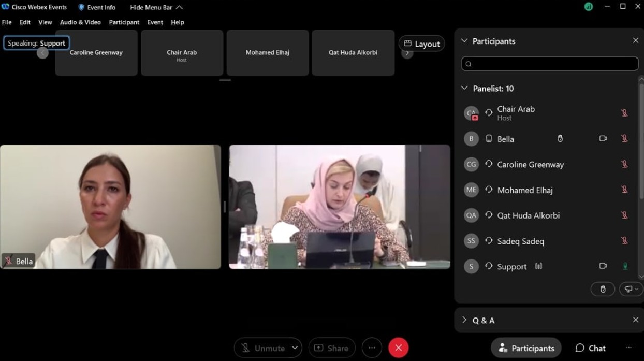
Task: Click Bella's avatar in the panelist list
Action: 471,139
